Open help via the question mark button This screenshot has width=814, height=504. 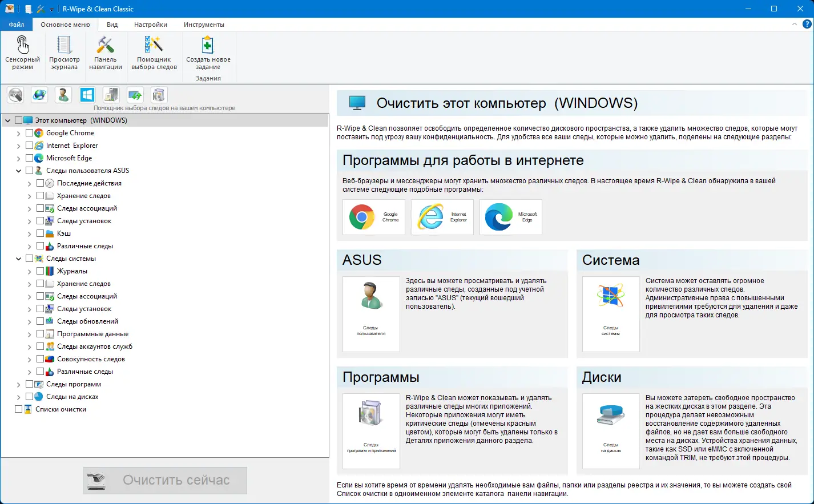click(807, 24)
